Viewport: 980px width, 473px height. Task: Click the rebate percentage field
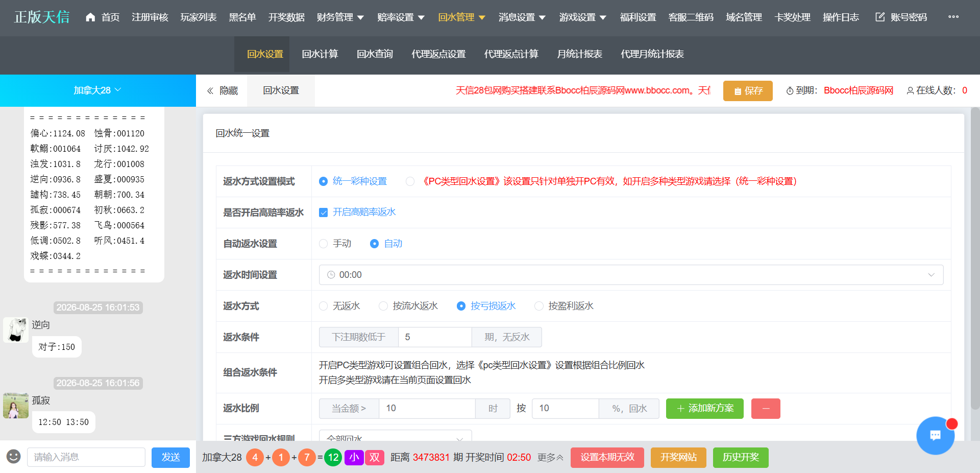(565, 409)
